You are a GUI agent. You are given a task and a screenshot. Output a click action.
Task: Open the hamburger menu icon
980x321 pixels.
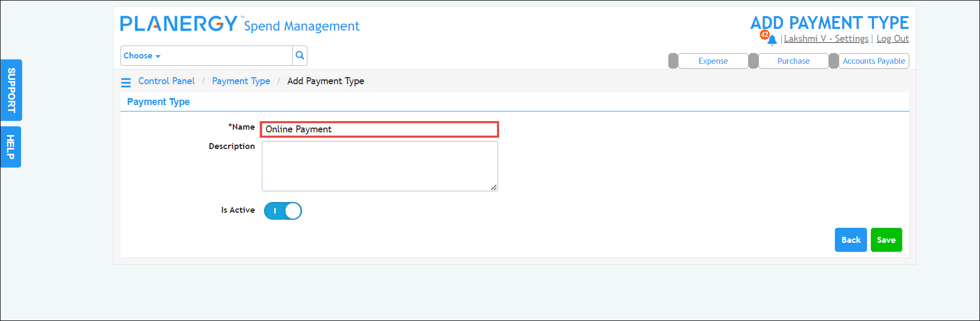(126, 83)
